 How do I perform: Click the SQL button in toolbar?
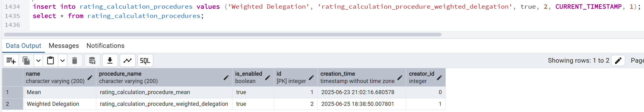pos(145,60)
